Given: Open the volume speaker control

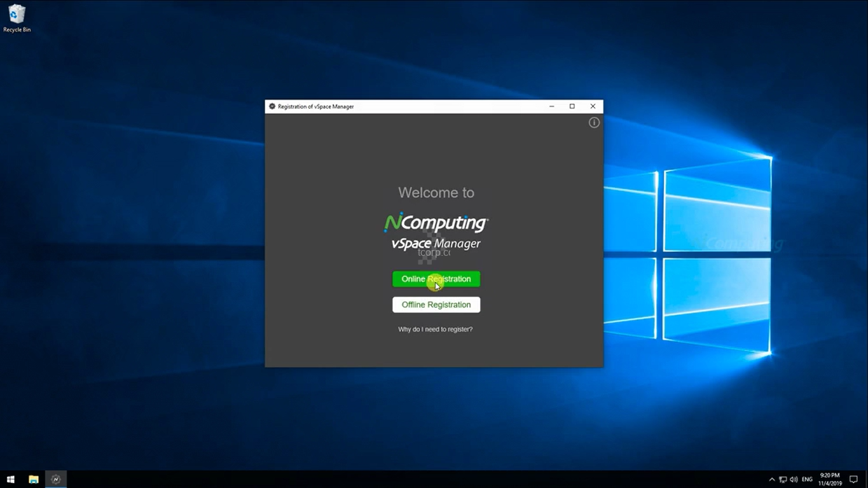Looking at the screenshot, I should pos(794,479).
